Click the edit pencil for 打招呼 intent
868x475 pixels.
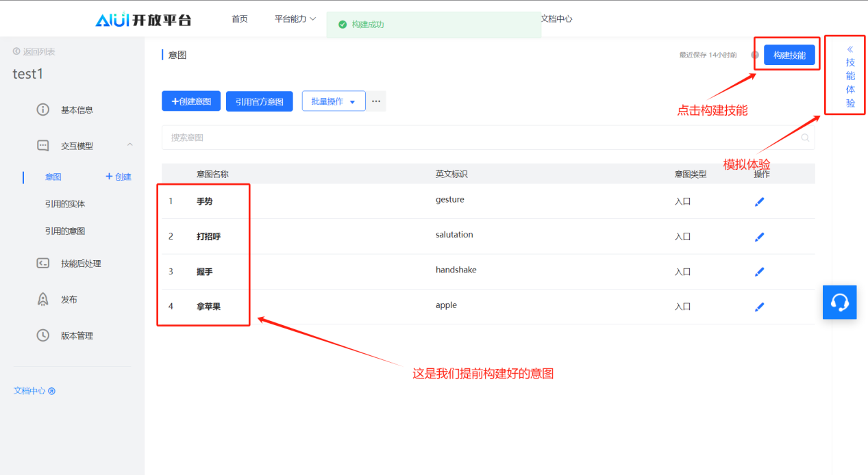tap(759, 237)
